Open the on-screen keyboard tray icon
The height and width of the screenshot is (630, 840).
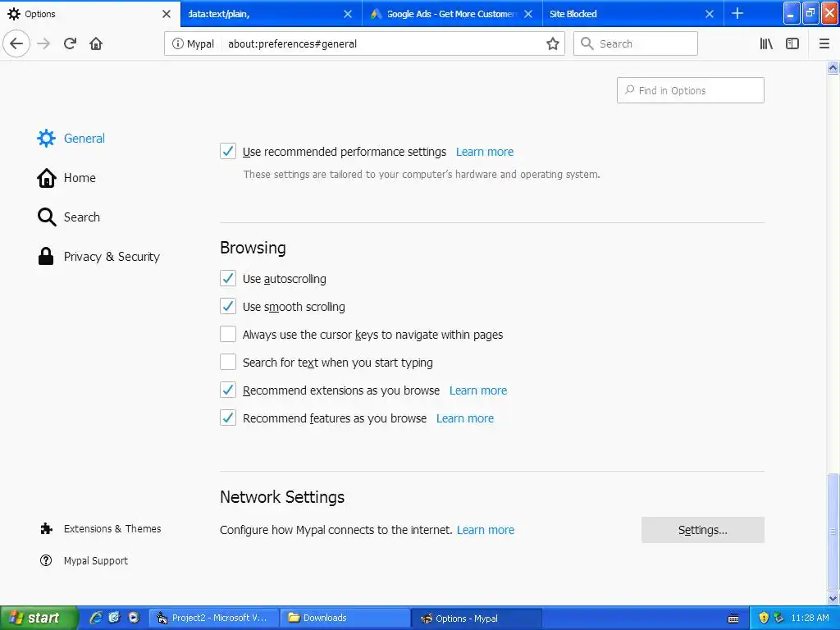733,619
